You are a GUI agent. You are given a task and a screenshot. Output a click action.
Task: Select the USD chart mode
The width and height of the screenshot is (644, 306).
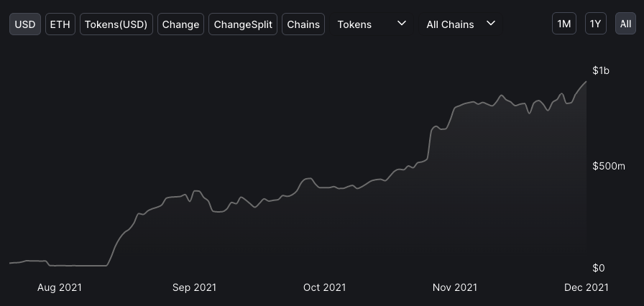click(x=25, y=24)
